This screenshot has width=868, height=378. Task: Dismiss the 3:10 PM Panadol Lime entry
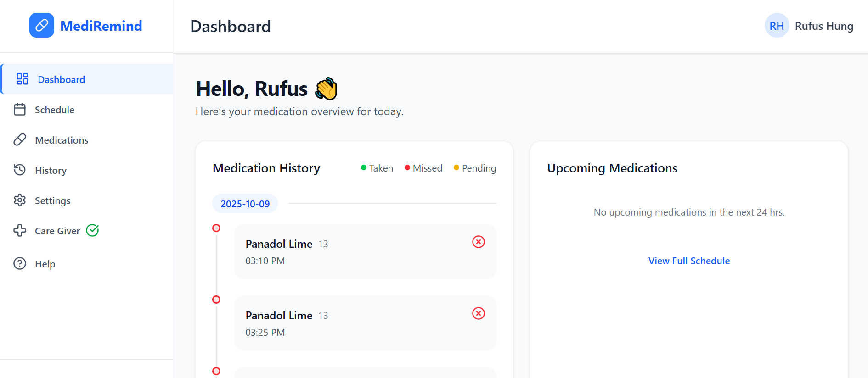click(x=479, y=242)
